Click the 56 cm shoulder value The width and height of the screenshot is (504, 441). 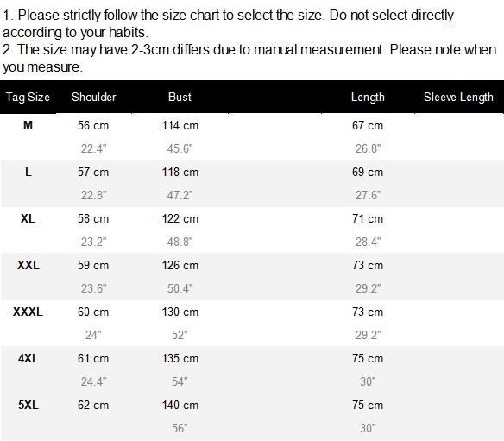[x=93, y=125]
